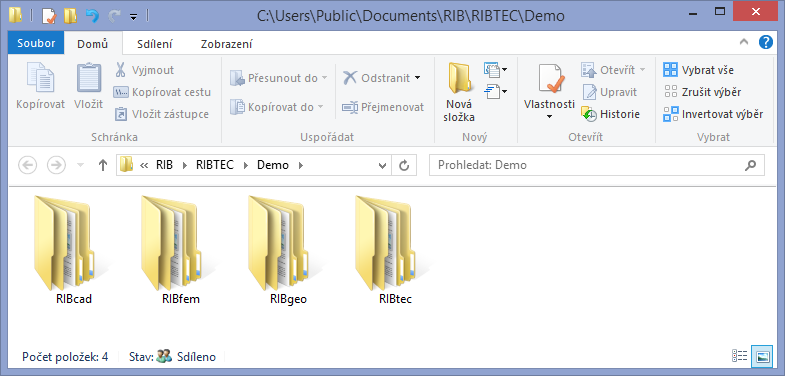Click RIB in the address breadcrumb
The image size is (785, 376).
click(164, 165)
